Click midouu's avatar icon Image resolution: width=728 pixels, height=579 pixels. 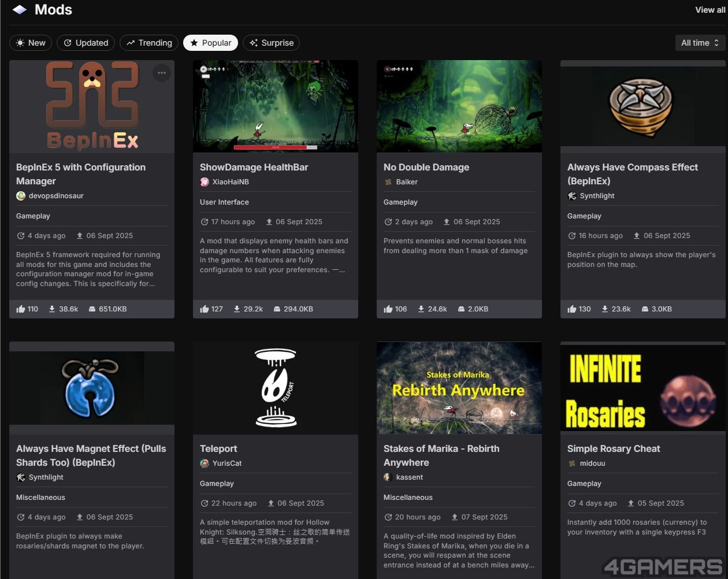click(572, 463)
